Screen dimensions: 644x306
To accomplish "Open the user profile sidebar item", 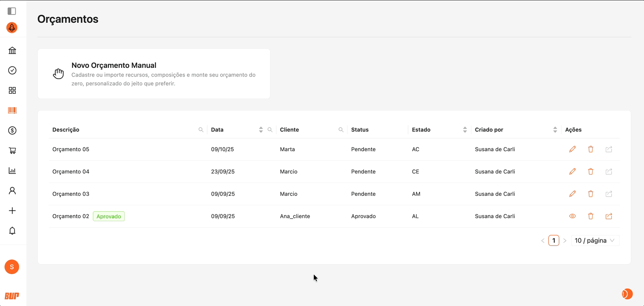I will (12, 191).
